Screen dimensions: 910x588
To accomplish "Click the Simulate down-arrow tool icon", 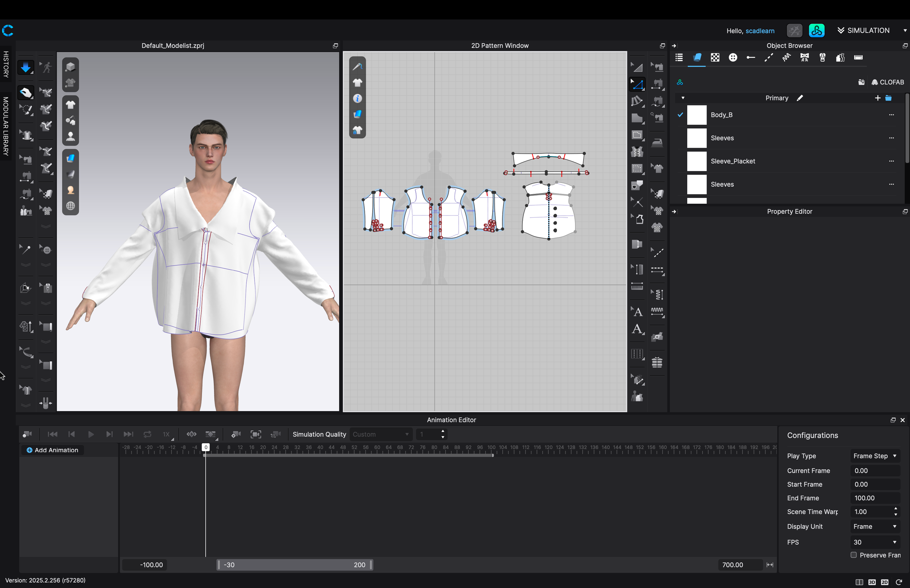I will coord(25,68).
